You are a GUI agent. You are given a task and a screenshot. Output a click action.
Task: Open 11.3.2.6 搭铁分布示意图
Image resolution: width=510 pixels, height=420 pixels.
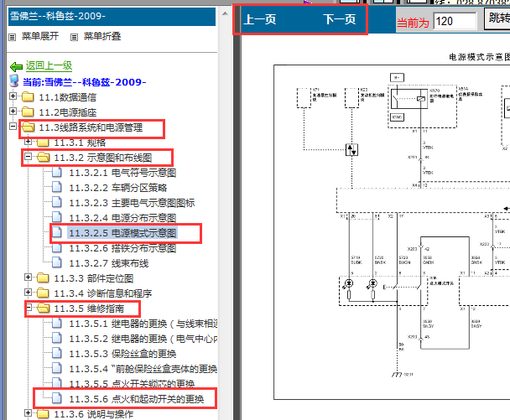pos(122,248)
